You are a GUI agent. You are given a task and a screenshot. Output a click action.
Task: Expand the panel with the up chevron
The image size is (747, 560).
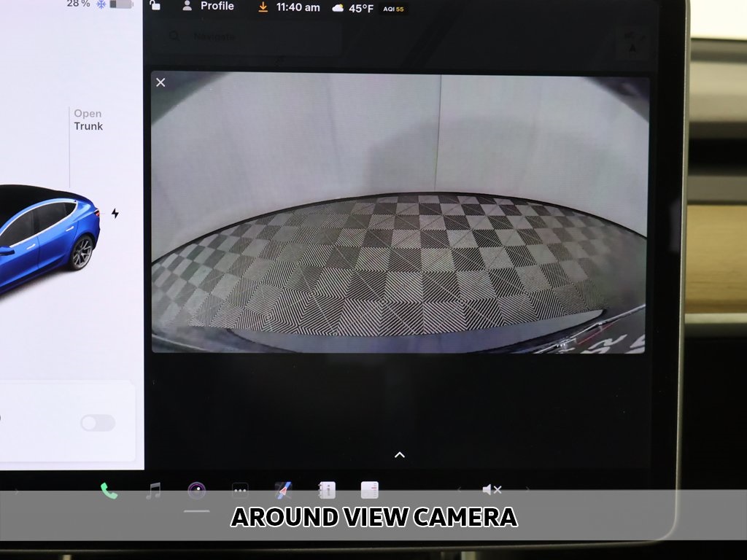[x=400, y=455]
